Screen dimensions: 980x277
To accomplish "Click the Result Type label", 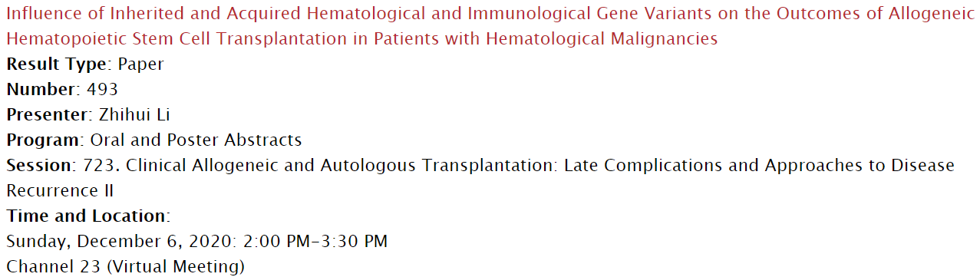I will pyautogui.click(x=58, y=64).
